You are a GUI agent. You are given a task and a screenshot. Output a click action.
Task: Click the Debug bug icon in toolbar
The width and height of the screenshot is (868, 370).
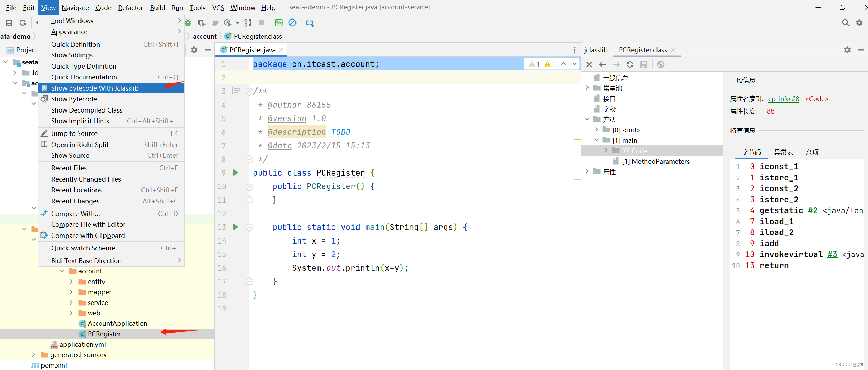click(x=188, y=23)
